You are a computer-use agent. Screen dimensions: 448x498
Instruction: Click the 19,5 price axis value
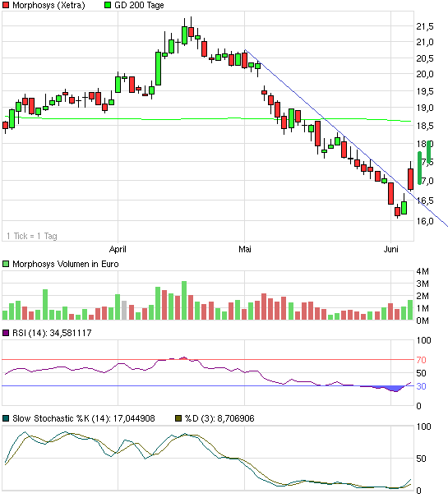point(425,91)
